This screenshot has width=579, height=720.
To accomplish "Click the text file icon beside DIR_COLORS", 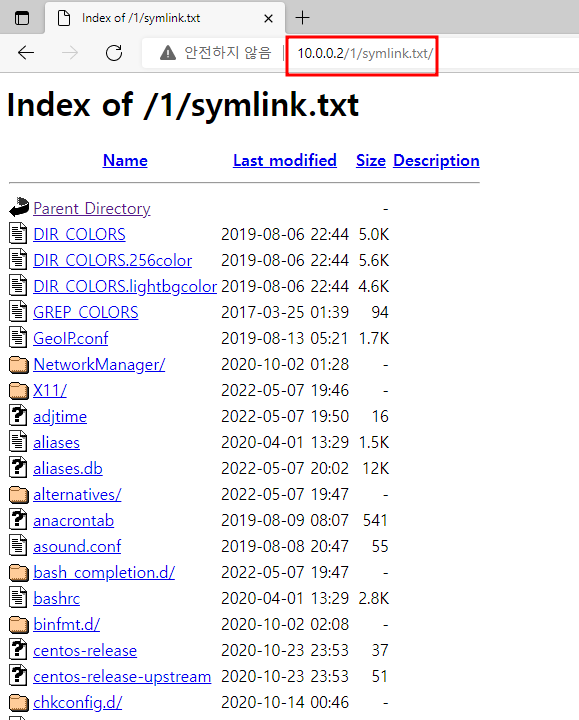I will 18,232.
